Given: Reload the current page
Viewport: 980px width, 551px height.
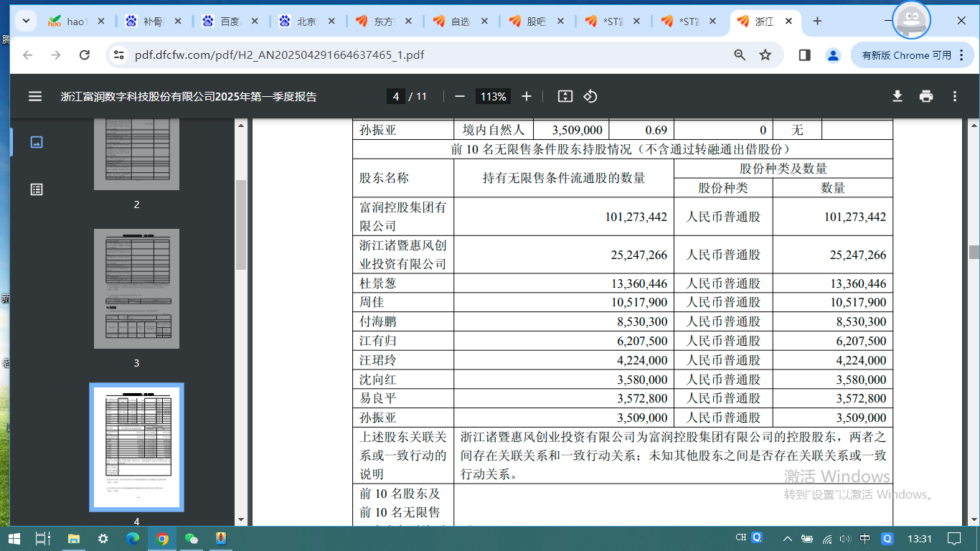Looking at the screenshot, I should 85,55.
